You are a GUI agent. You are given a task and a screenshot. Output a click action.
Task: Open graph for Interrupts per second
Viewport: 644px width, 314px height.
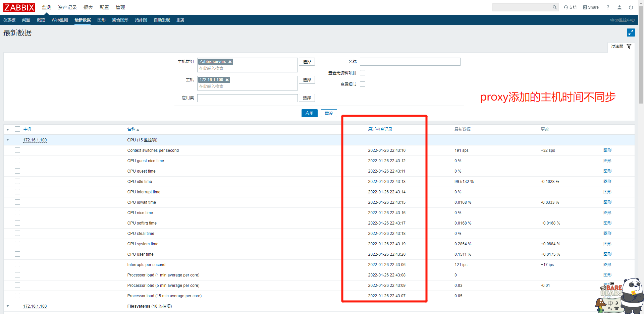point(607,265)
